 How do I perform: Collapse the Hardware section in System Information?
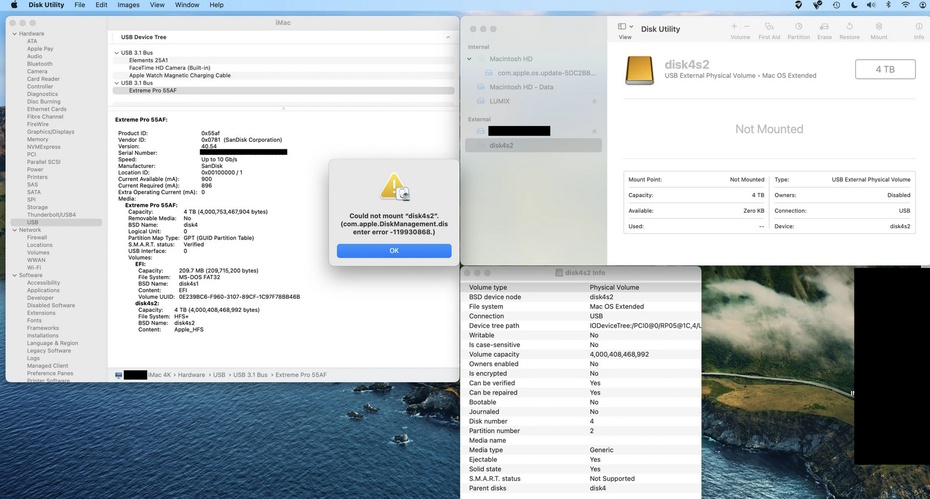pyautogui.click(x=14, y=34)
